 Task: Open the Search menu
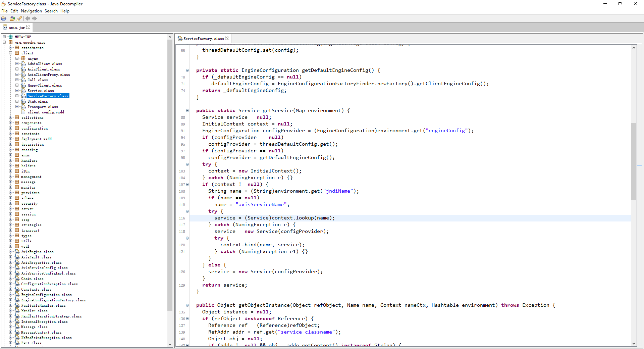click(x=51, y=11)
